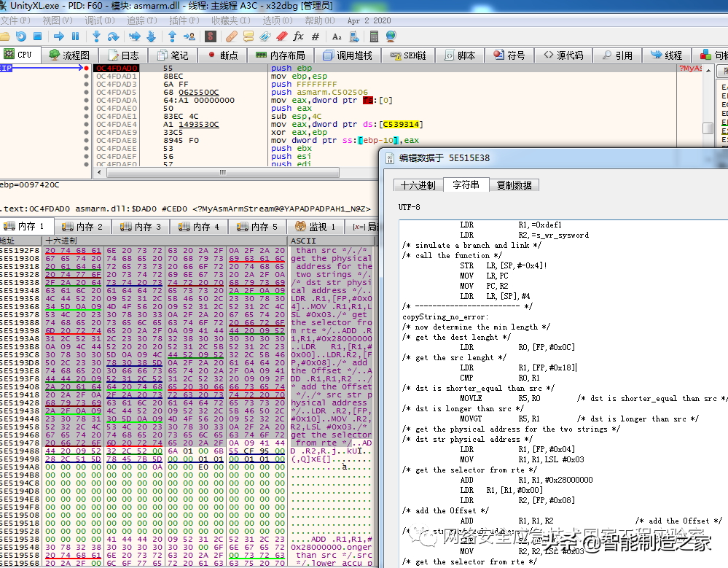Open the 选项 (Options) menu

277,20
